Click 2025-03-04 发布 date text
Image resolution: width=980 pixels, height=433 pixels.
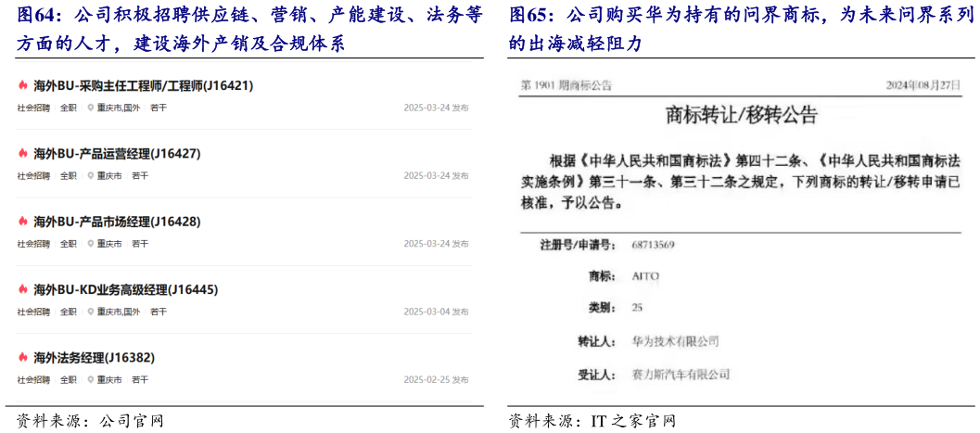tap(437, 312)
